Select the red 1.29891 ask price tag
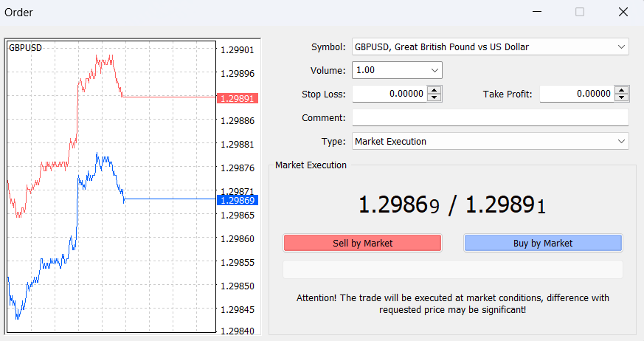The width and height of the screenshot is (644, 341). pyautogui.click(x=236, y=97)
